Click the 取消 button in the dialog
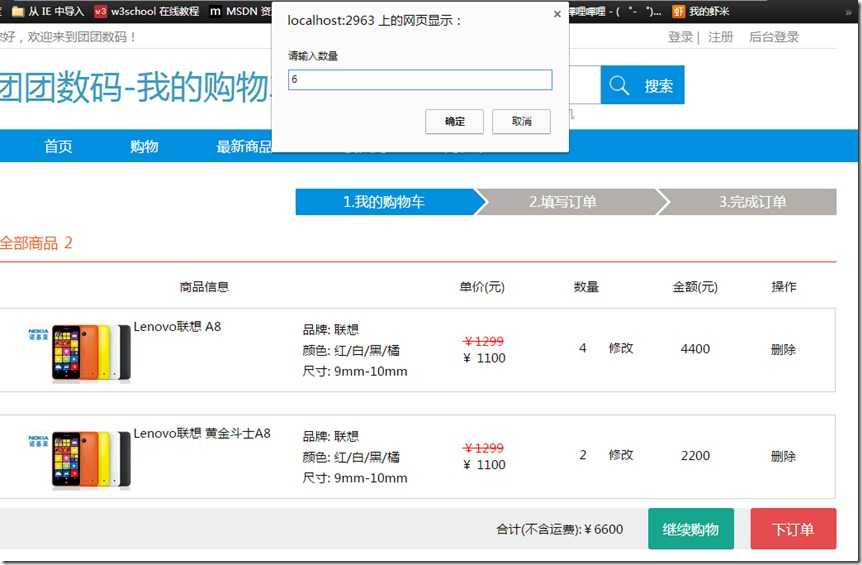This screenshot has width=862, height=565. [521, 121]
